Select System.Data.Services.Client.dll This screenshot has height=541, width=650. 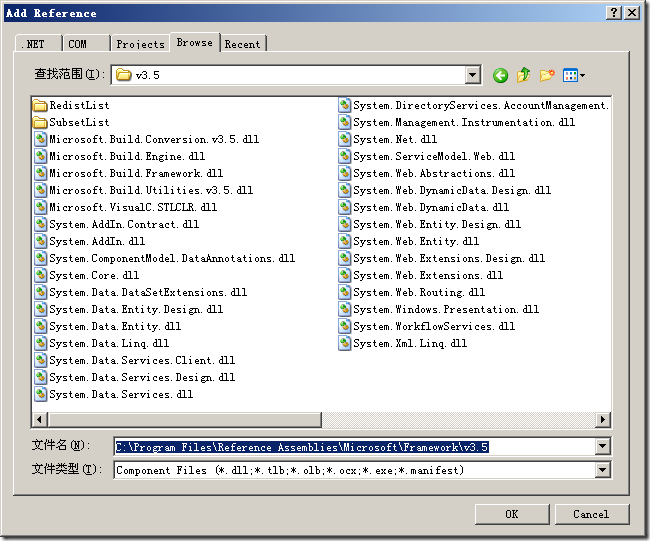[135, 360]
